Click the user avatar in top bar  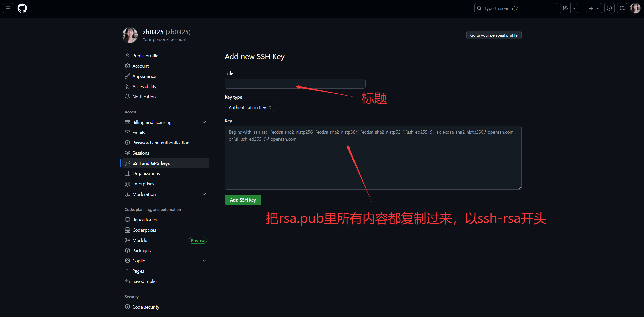(x=635, y=8)
